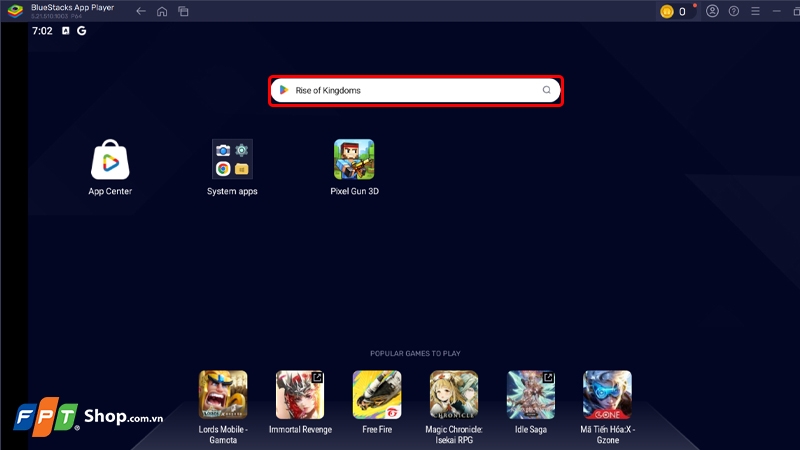800x450 pixels.
Task: Click the Google G status bar icon
Action: coord(82,31)
